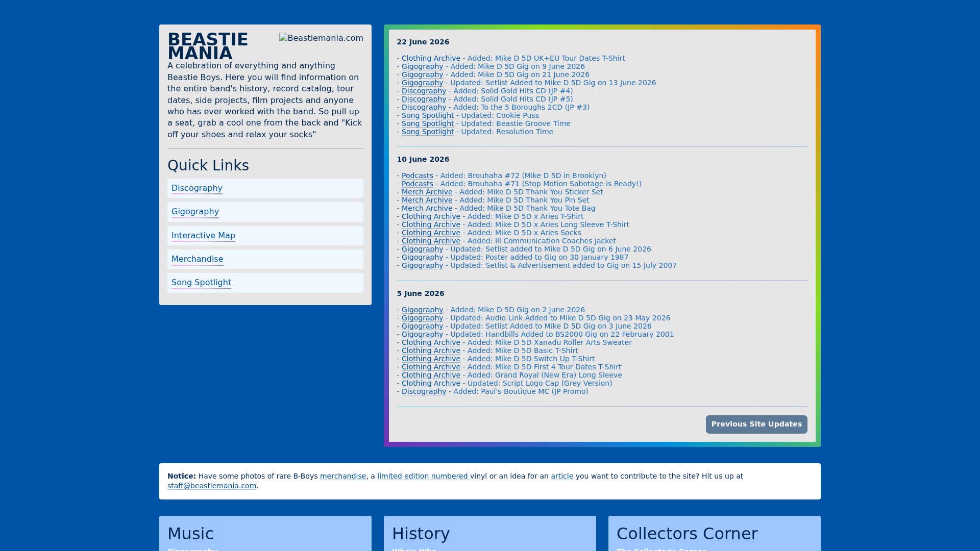Open the Interactive Map quick link

point(203,236)
